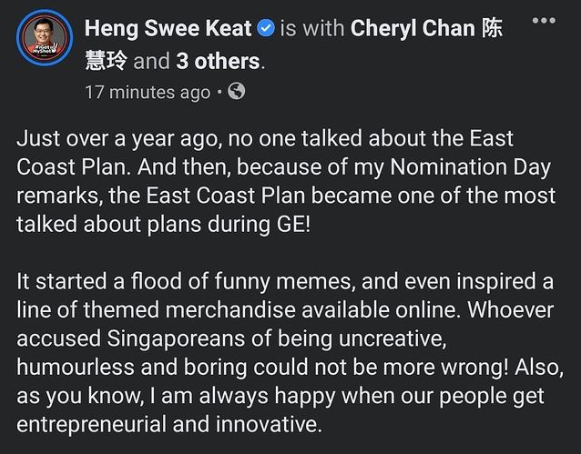Click the text 'plans during GE!'

228,225
